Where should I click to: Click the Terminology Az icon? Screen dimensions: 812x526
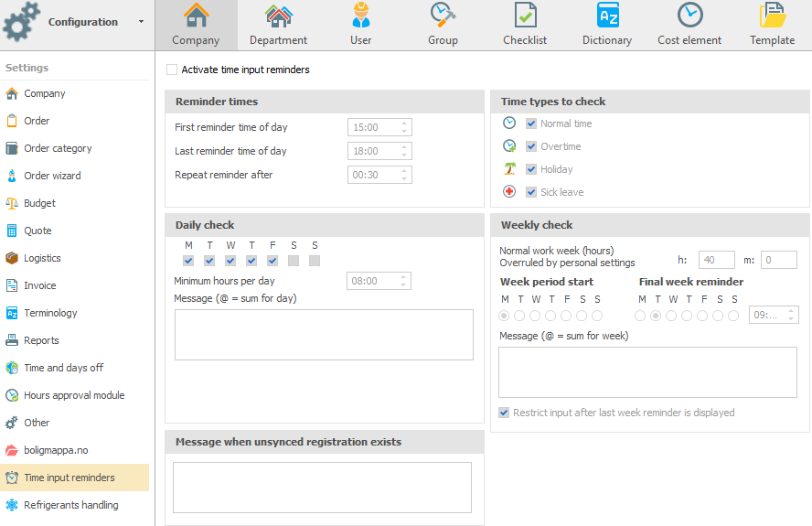point(12,313)
